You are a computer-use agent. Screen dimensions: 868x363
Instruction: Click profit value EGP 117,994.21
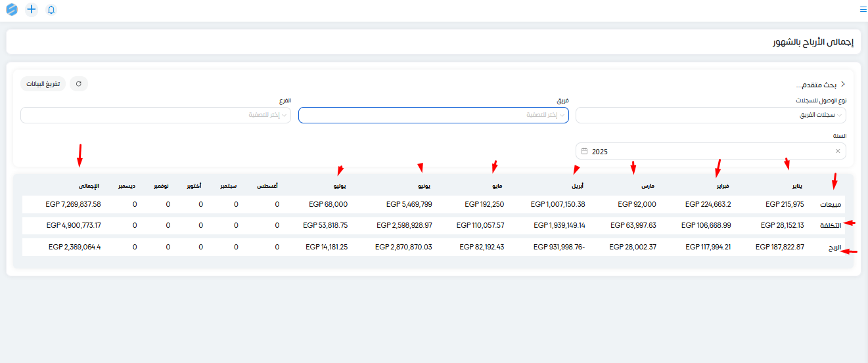pos(708,247)
